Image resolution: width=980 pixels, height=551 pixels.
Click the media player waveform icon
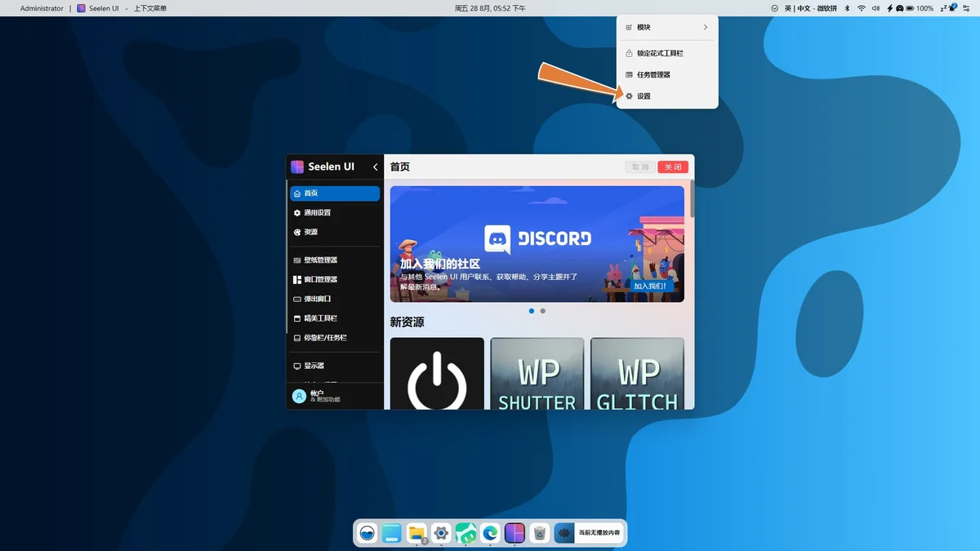[564, 533]
